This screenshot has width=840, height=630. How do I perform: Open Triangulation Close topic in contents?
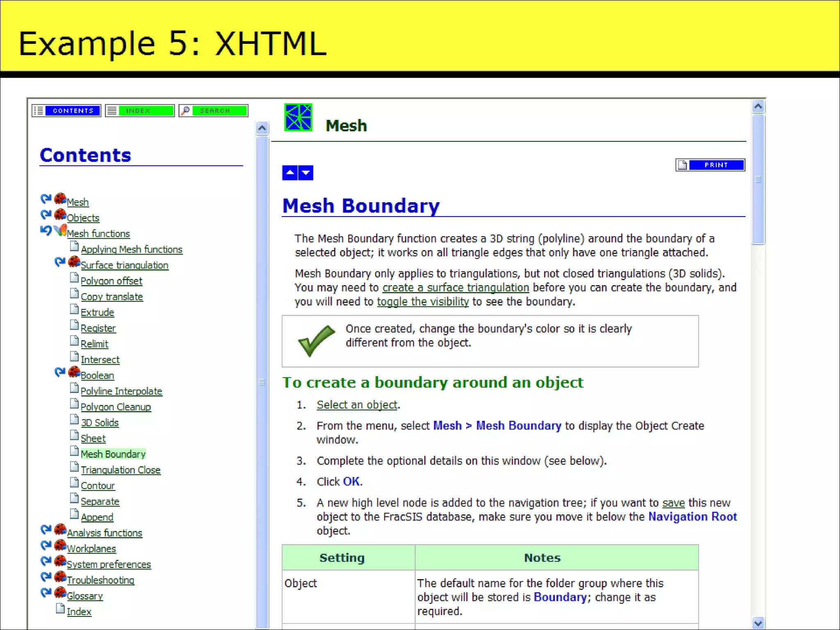(x=120, y=470)
